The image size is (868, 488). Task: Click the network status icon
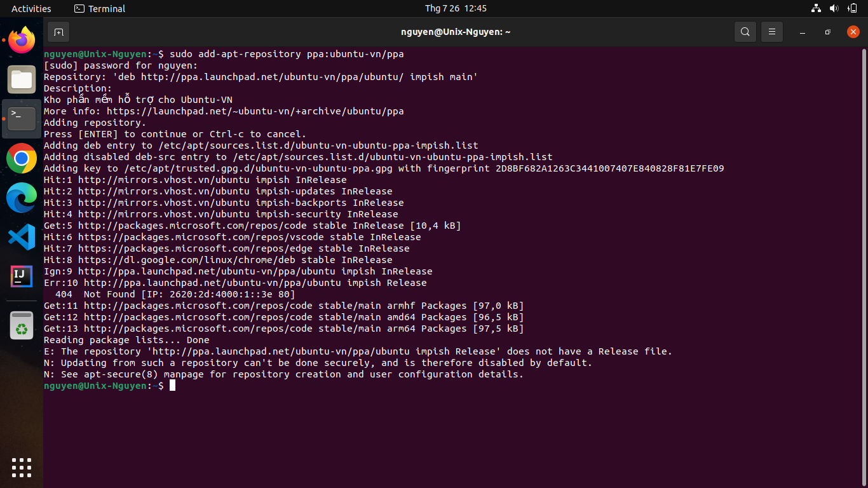pyautogui.click(x=817, y=8)
